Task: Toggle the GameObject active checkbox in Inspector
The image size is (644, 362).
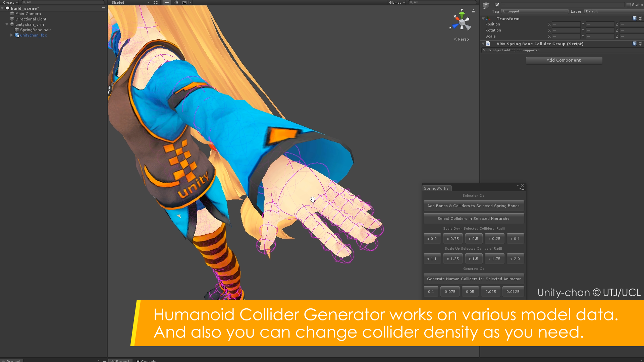Action: coord(497,5)
